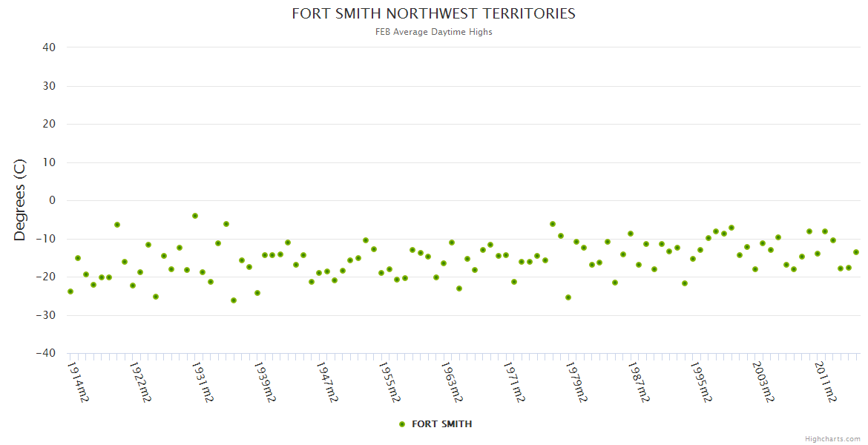Click the chart title FORT SMITH NORTHWEST TERRITORIES

coord(433,14)
